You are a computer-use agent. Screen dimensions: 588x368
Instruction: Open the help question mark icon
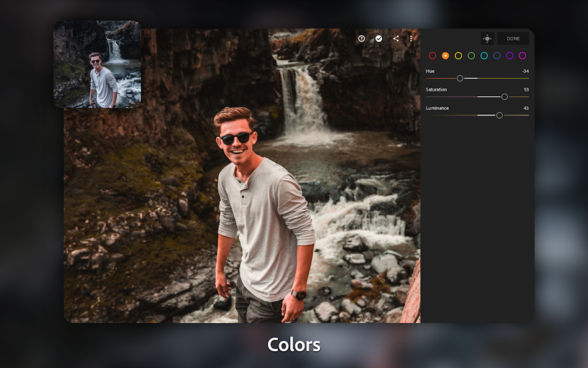tap(362, 39)
